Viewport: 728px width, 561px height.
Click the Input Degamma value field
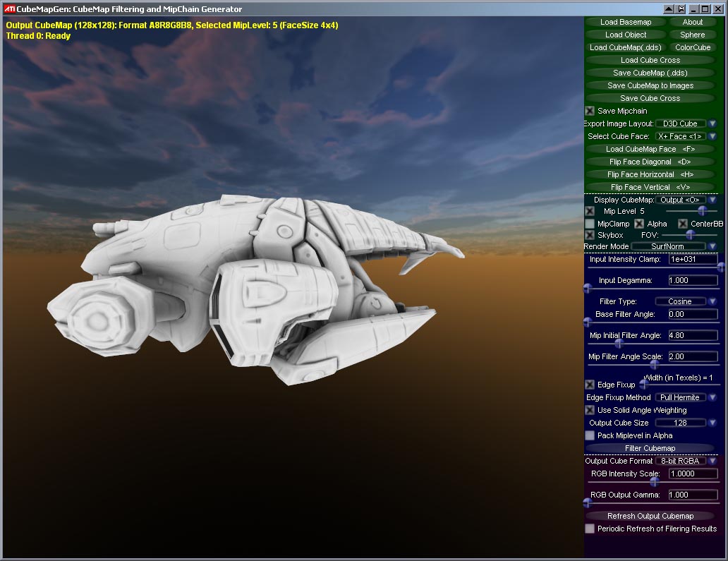[x=693, y=281]
